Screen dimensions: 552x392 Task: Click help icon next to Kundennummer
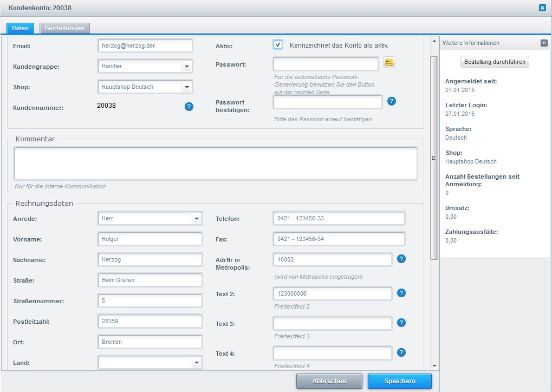[189, 107]
